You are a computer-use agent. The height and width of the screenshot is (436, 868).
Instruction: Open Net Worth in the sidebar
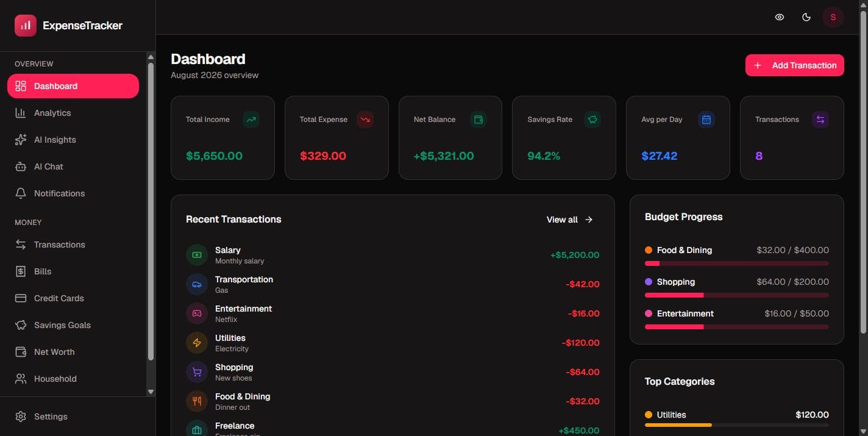tap(73, 352)
